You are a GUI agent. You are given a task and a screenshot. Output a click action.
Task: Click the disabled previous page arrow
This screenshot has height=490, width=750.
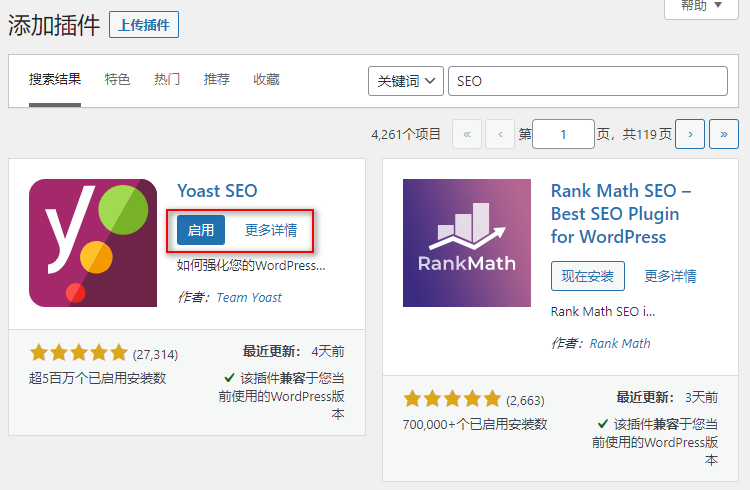pyautogui.click(x=500, y=134)
